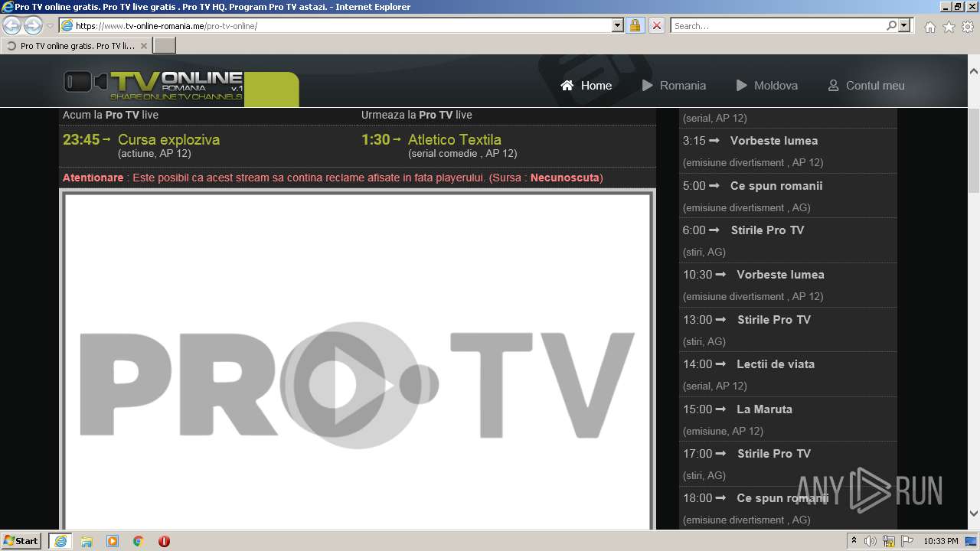Open a new blank tab
The height and width of the screenshot is (551, 980).
(165, 46)
